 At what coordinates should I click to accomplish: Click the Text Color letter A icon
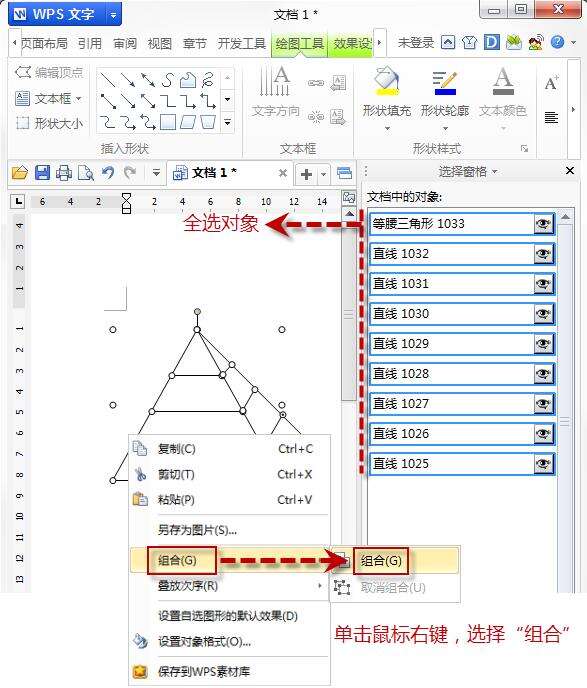coord(503,81)
